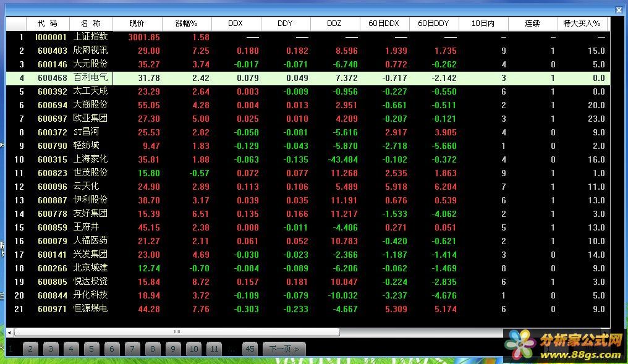Click 特大买入 value 23.0
The width and height of the screenshot is (628, 364).
596,119
